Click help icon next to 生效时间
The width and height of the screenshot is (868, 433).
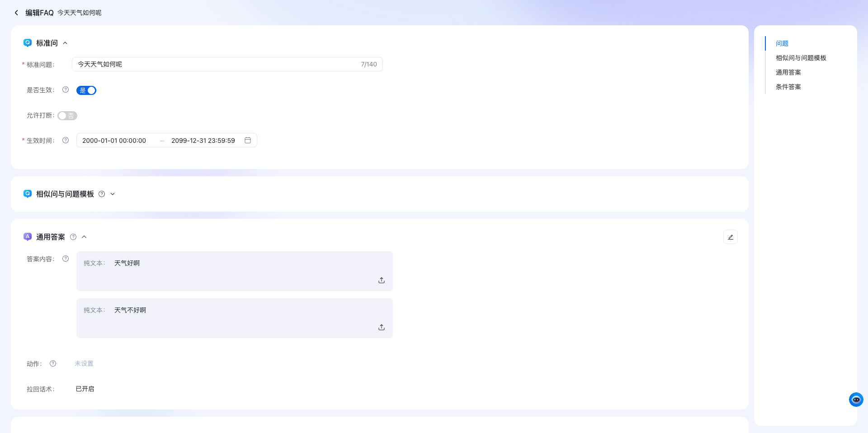[x=66, y=141]
